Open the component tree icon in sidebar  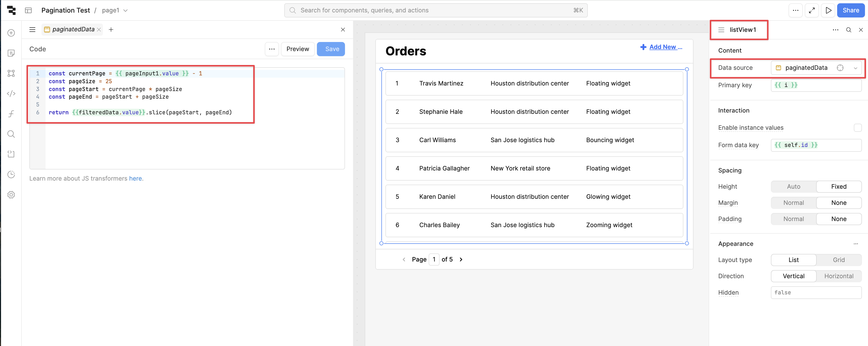tap(11, 73)
